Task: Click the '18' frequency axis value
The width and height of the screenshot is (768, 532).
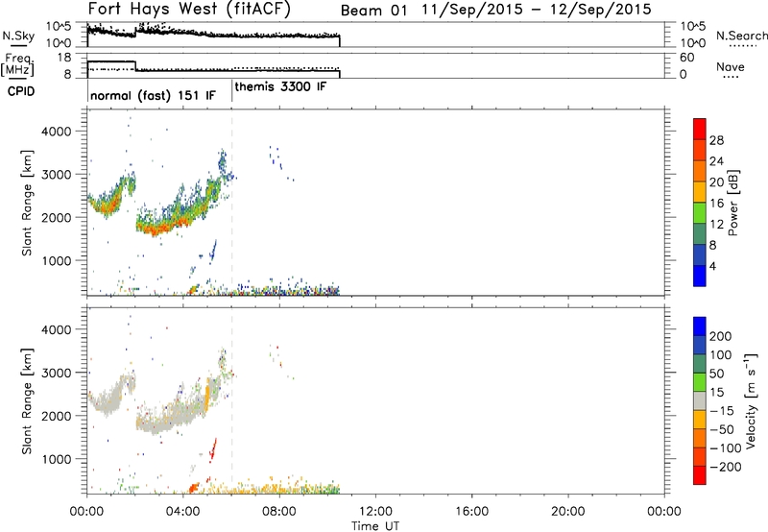Action: pos(64,58)
